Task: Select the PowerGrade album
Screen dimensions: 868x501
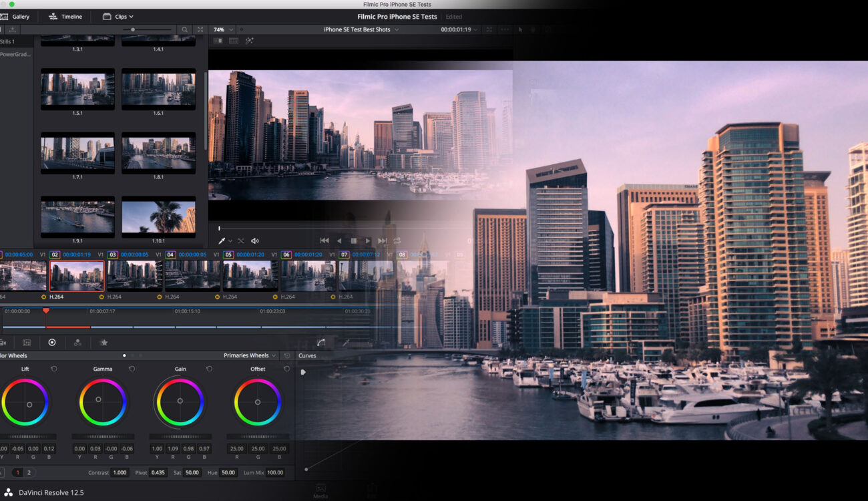Action: pos(15,54)
